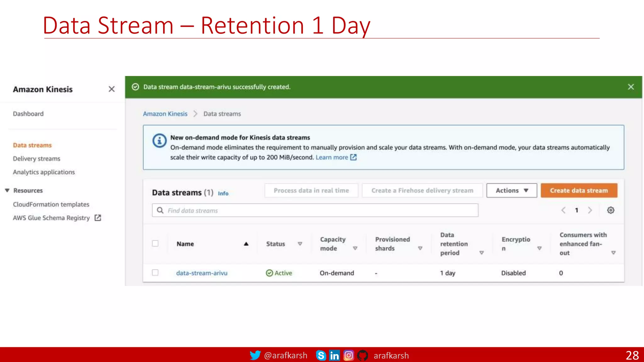The image size is (644, 362).
Task: Collapse the Resources section triangle
Action: pyautogui.click(x=7, y=190)
